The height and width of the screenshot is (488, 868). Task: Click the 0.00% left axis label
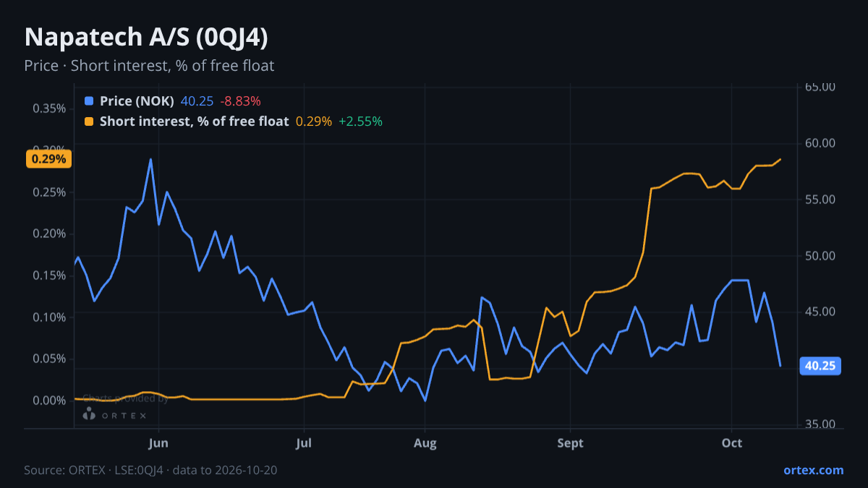(x=49, y=401)
